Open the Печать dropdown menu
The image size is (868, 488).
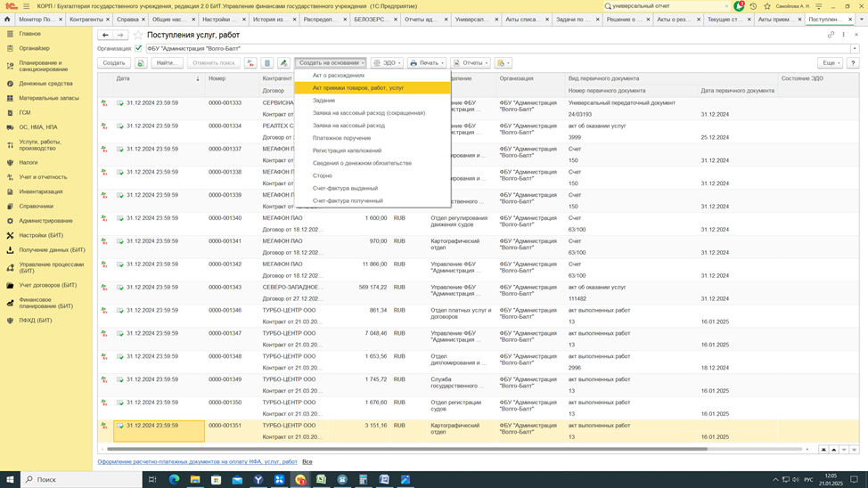[x=426, y=63]
